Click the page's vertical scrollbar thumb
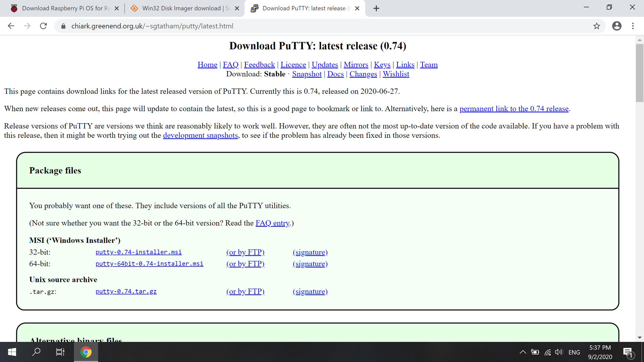 point(640,73)
